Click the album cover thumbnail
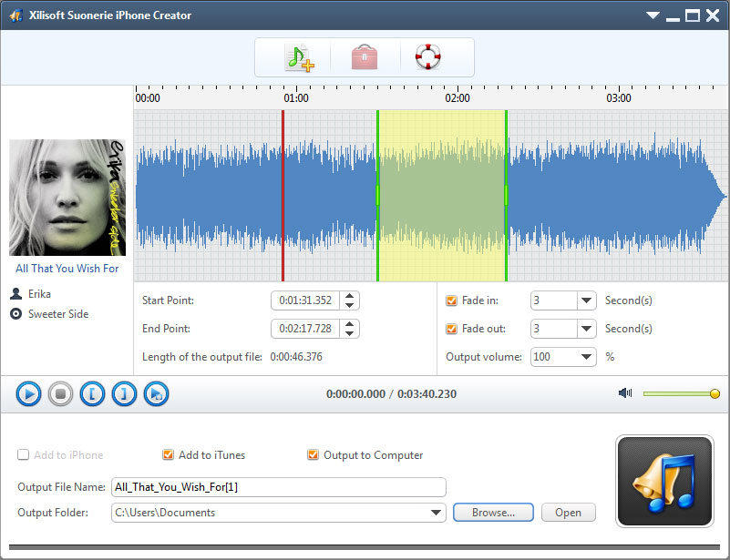Viewport: 730px width, 560px height. (x=67, y=198)
